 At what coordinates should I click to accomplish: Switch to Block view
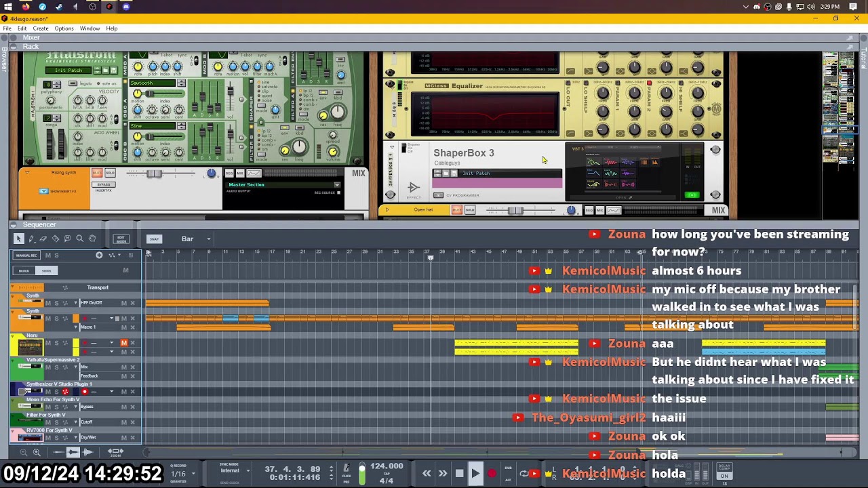point(24,270)
